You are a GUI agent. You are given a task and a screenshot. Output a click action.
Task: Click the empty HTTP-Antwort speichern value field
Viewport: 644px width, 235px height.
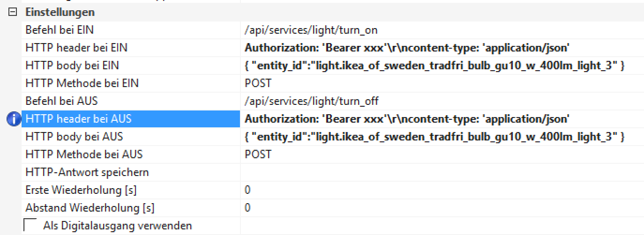(x=441, y=172)
